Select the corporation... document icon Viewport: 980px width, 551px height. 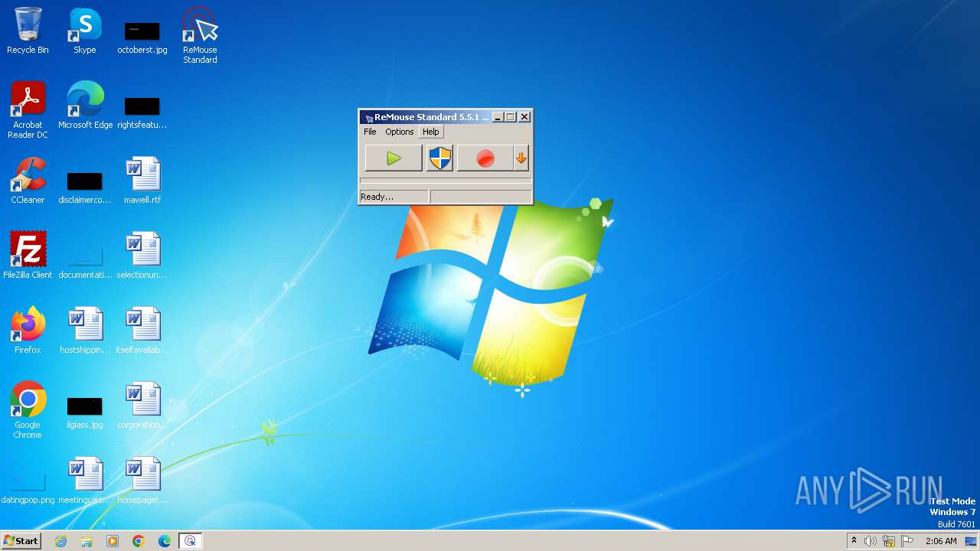click(142, 406)
